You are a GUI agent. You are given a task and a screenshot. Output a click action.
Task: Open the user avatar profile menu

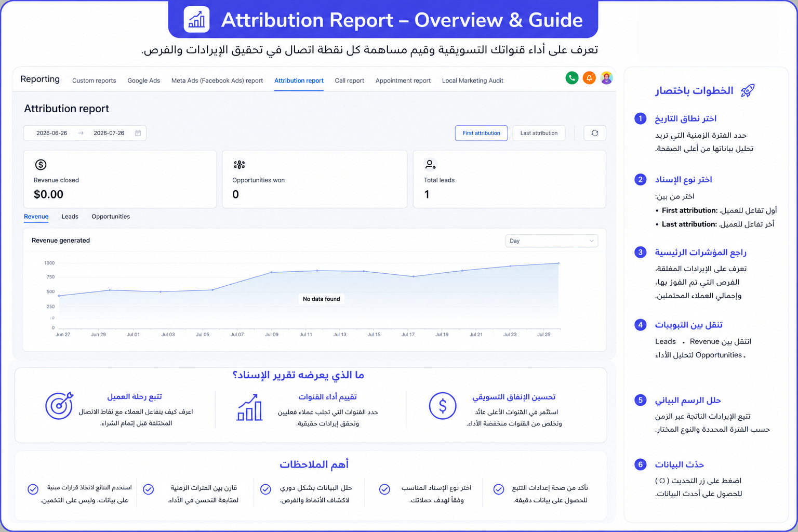tap(606, 78)
